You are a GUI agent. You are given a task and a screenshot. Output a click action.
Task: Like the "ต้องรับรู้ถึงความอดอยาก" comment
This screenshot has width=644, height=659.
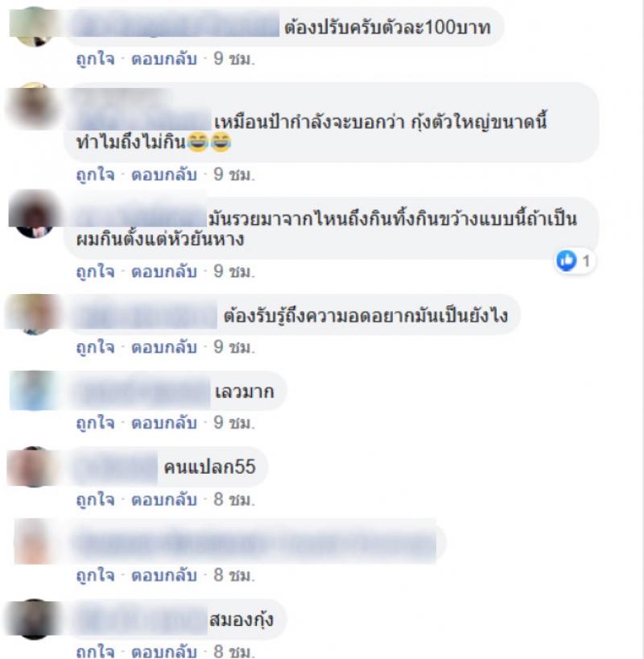95,347
